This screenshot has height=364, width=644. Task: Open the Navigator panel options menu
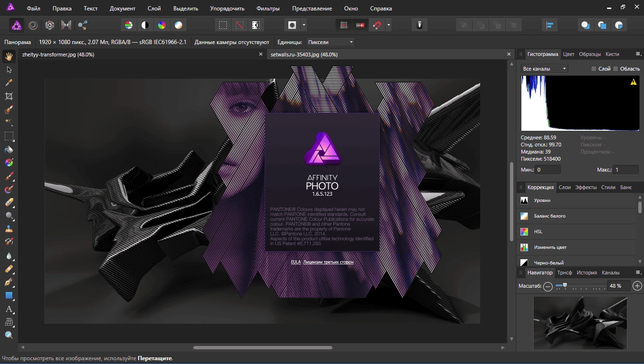point(638,273)
